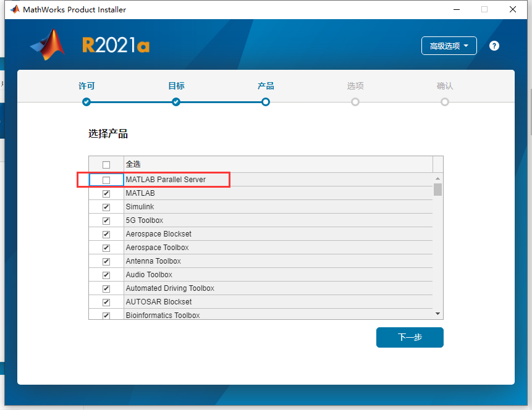This screenshot has height=410, width=532.
Task: Click the R2021a release logo
Action: click(x=115, y=44)
